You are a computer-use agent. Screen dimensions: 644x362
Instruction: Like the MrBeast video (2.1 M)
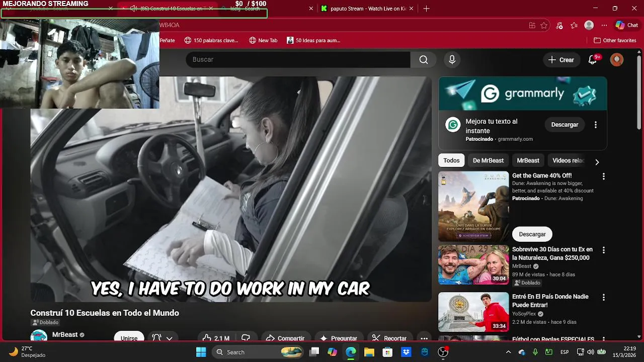click(216, 338)
